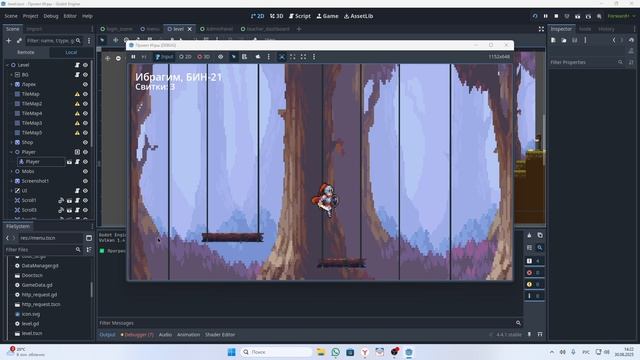Open the Shader Editor bottom panel

220,335
